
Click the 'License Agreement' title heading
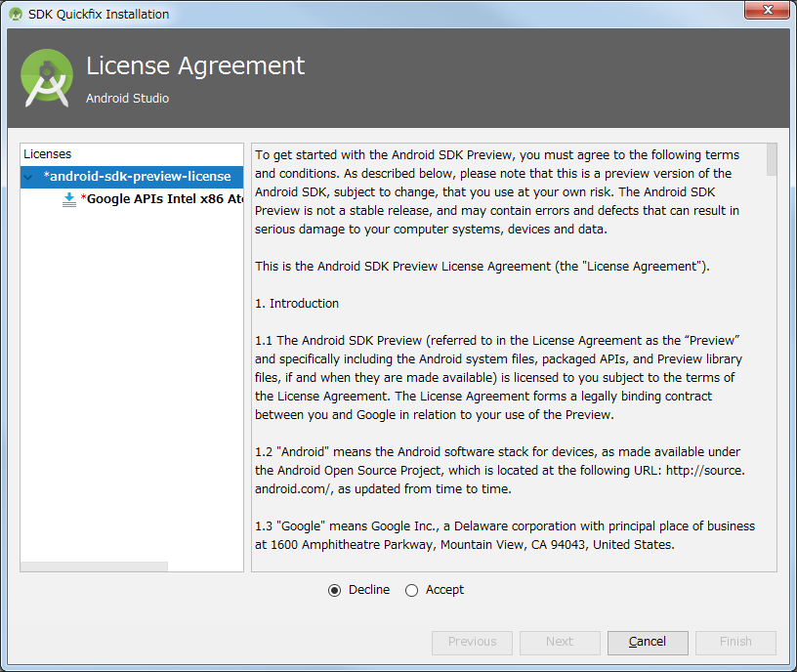(195, 66)
